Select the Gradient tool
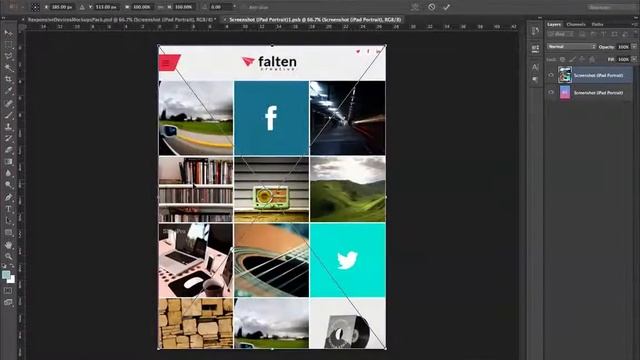Viewport: 640px width, 360px height. click(8, 162)
